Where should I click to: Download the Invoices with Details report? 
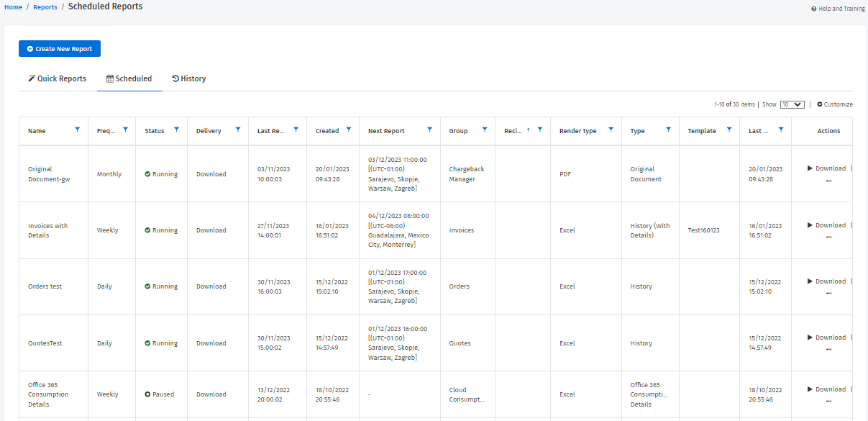[826, 225]
